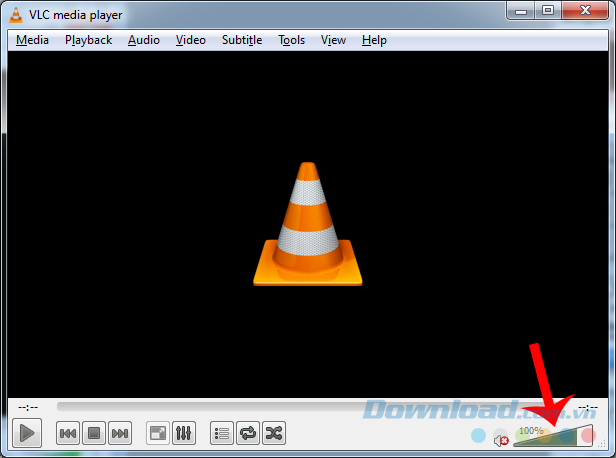Click the Next media button
Viewport: 616px width, 458px height.
click(120, 433)
